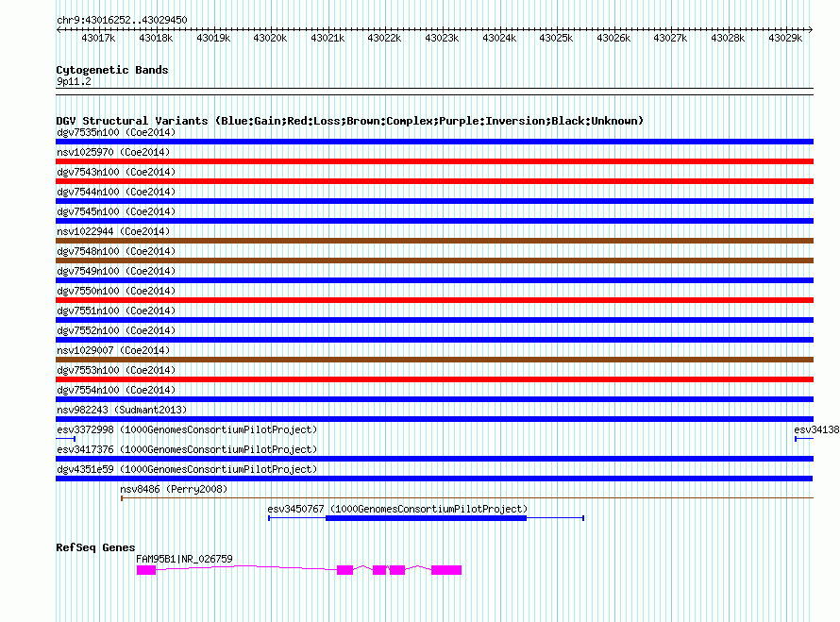
Task: Click the dgv7544n100 (Coe2014) label
Action: pos(116,192)
